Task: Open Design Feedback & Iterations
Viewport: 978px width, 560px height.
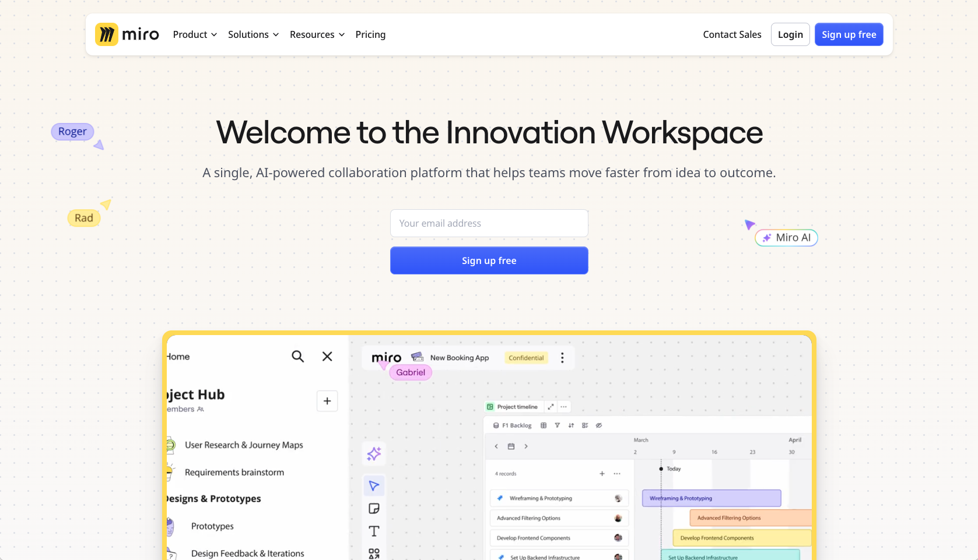Action: pos(247,554)
